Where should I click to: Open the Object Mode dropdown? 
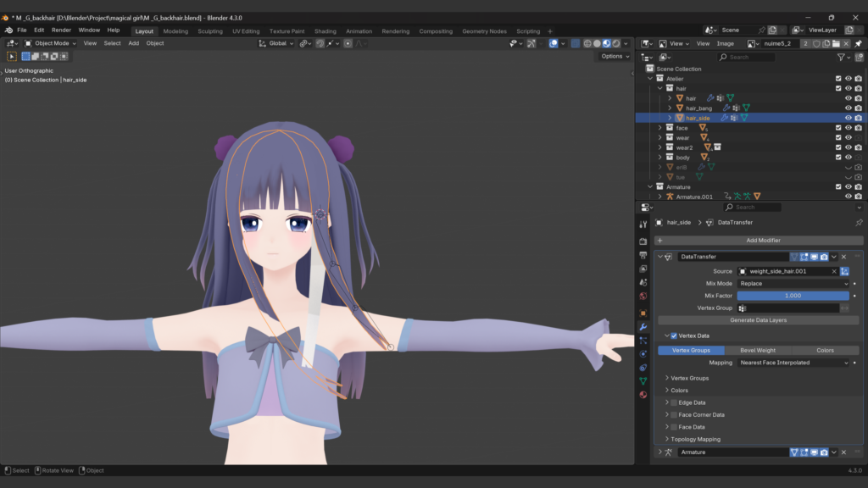(x=51, y=43)
